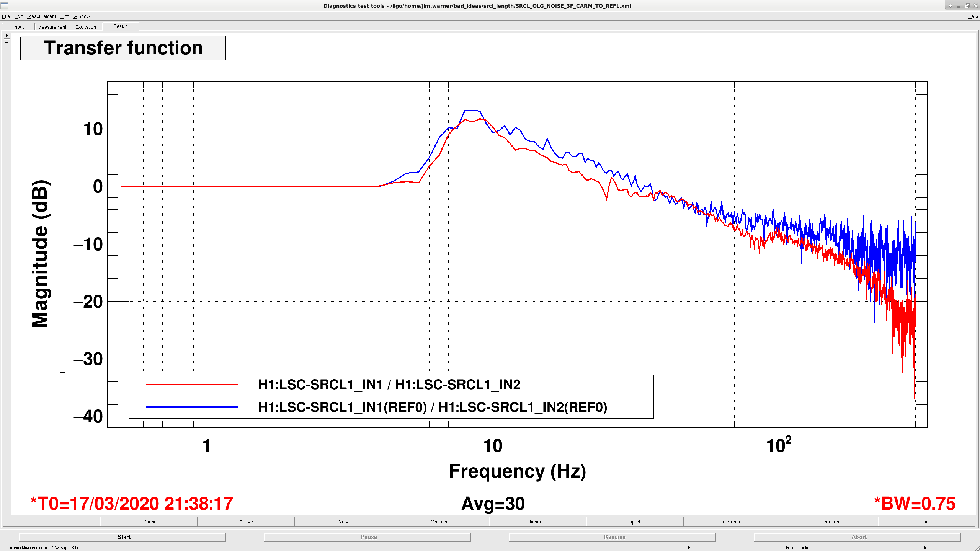Click the Export... button
The width and height of the screenshot is (980, 551).
(x=635, y=522)
